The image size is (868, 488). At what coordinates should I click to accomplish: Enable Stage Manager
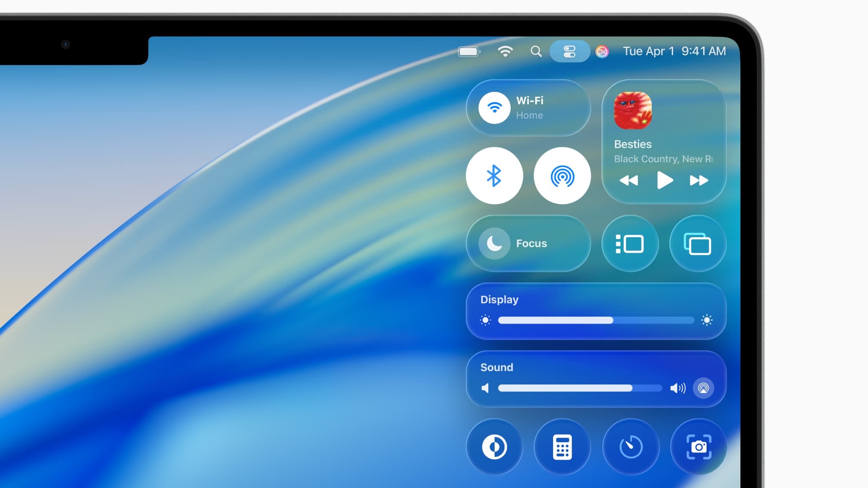click(x=630, y=244)
